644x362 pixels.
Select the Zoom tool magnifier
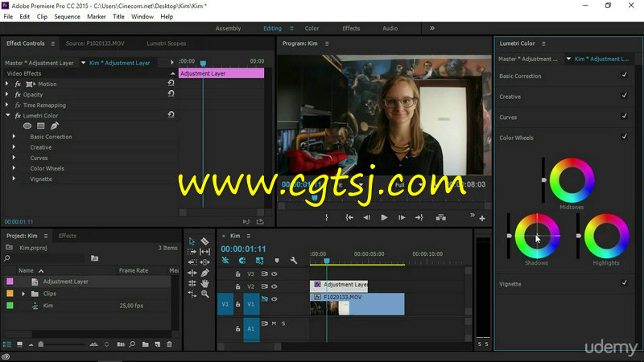click(205, 294)
